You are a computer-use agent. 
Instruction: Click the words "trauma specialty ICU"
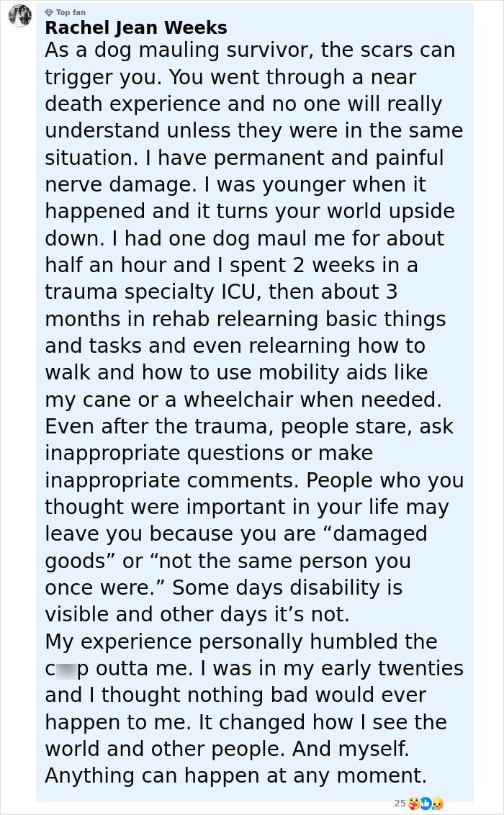click(x=153, y=292)
